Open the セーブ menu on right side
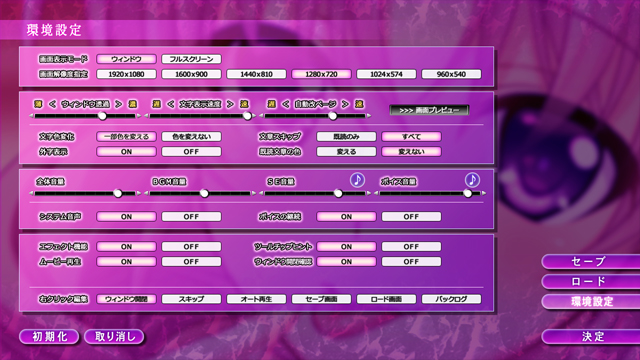 click(591, 262)
